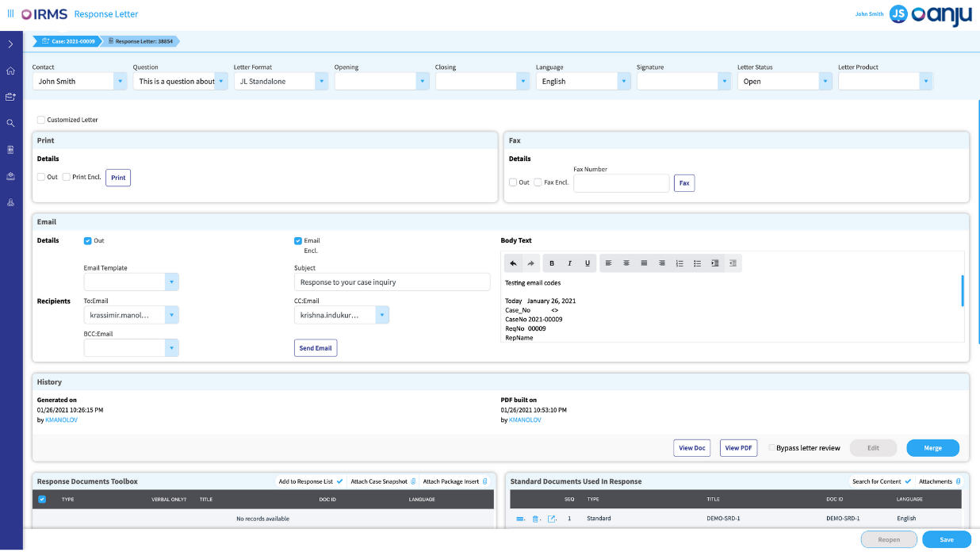Screen dimensions: 980x552
Task: Click the JS user avatar
Action: (x=898, y=14)
